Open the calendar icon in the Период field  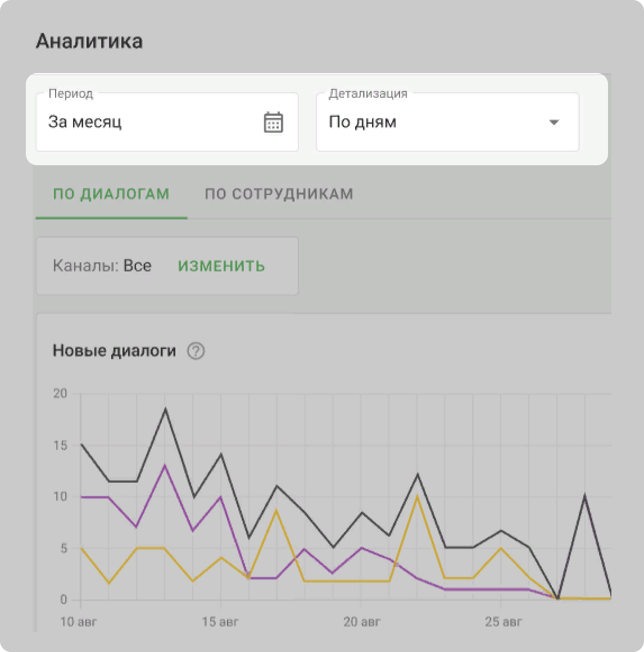[x=273, y=123]
